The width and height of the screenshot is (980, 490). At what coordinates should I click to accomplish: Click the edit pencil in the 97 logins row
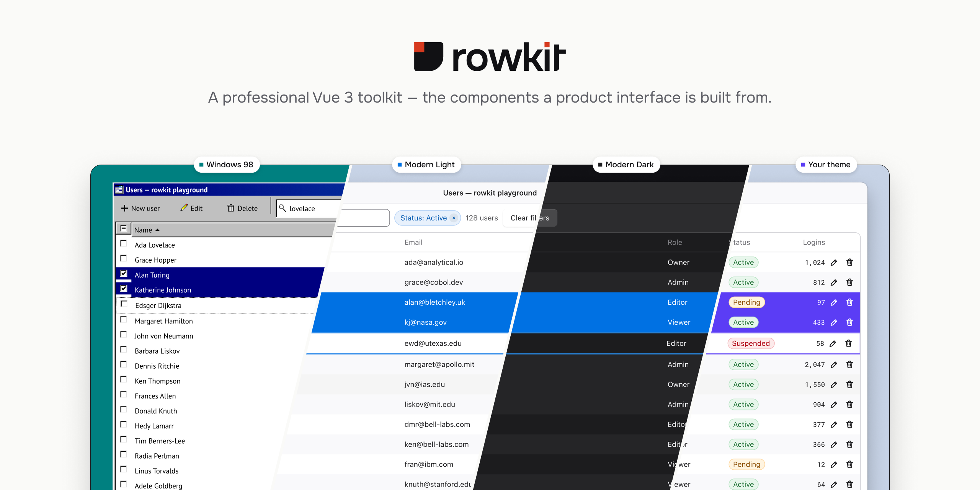coord(834,302)
